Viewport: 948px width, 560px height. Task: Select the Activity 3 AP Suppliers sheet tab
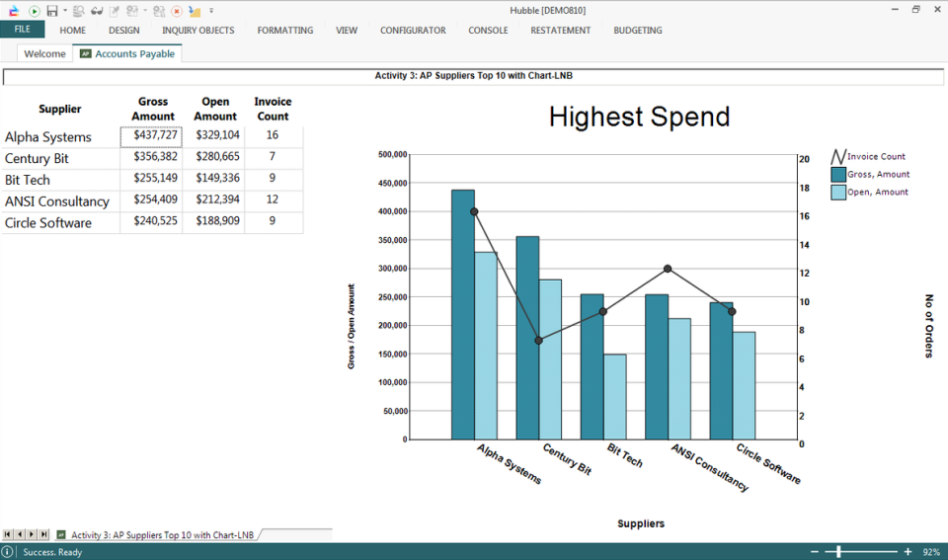(161, 534)
